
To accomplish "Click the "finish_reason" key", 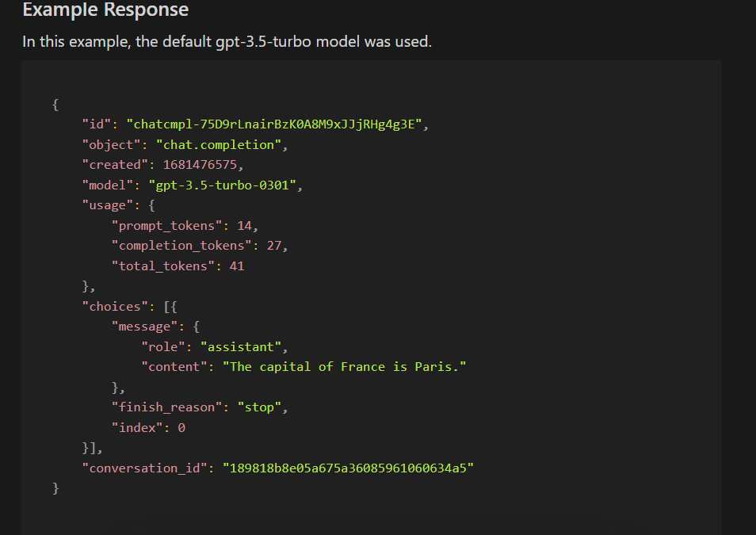I will 167,407.
